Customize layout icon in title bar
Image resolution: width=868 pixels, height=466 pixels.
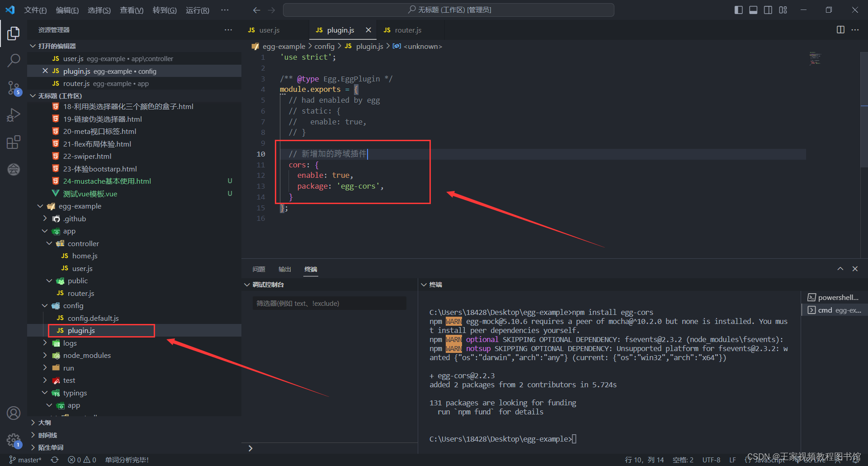783,10
